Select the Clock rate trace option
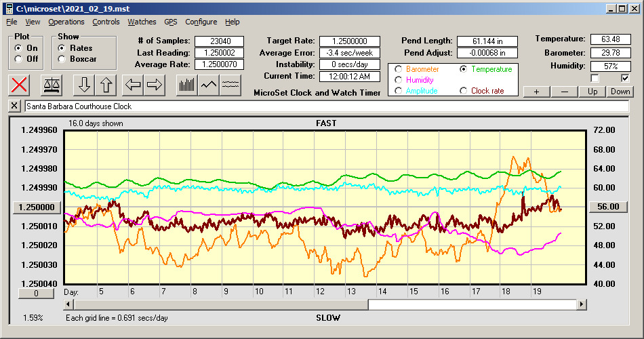This screenshot has width=644, height=339. 463,91
